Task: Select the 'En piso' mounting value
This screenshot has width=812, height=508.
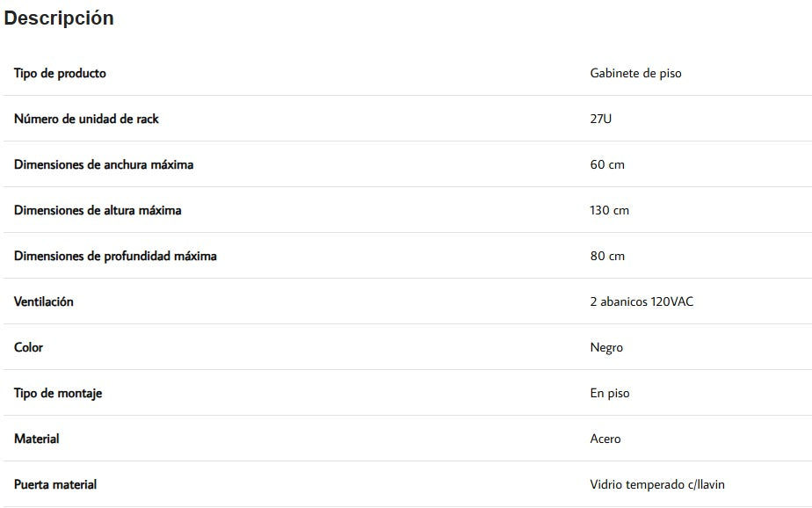Action: pos(610,393)
